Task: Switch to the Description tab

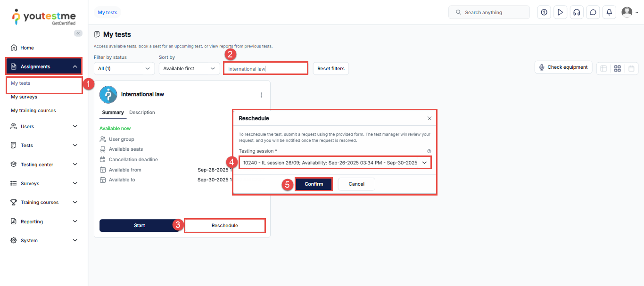Action: click(142, 113)
